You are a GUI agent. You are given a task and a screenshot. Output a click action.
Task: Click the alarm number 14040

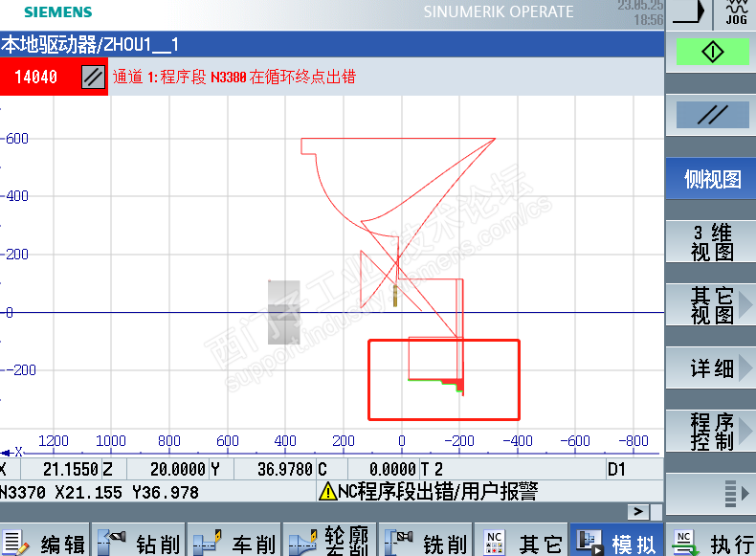pyautogui.click(x=36, y=78)
